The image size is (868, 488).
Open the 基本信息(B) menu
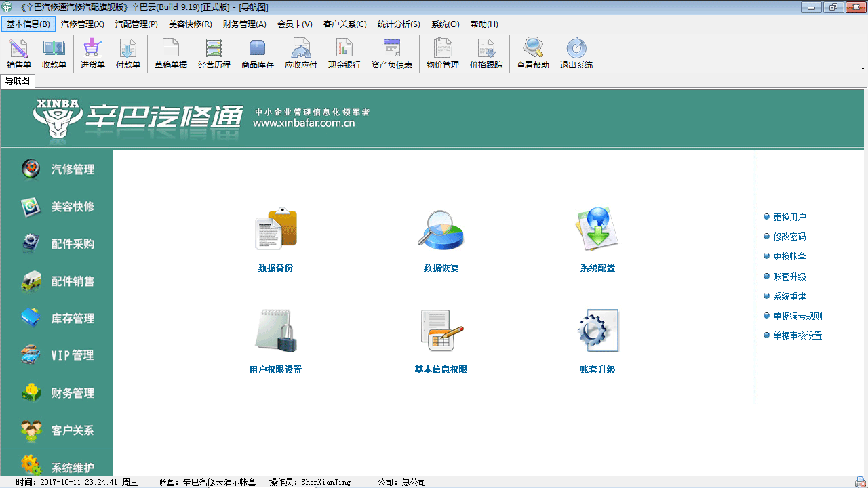click(28, 24)
